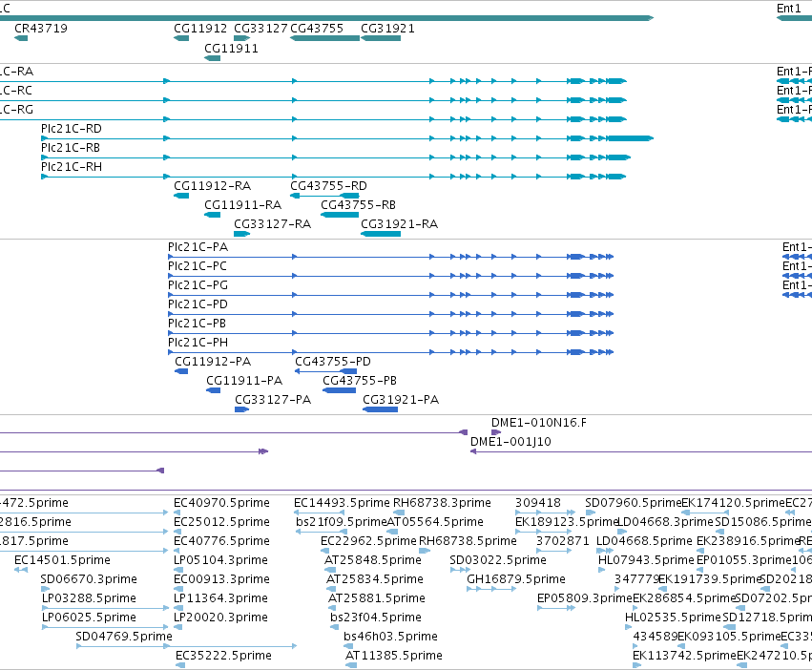Select the Plc21C-PB protein label
This screenshot has height=670, width=812.
197,324
